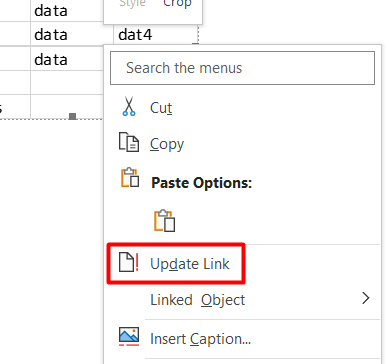Expand the Linked Object chevron arrow
The width and height of the screenshot is (389, 364).
pyautogui.click(x=366, y=298)
